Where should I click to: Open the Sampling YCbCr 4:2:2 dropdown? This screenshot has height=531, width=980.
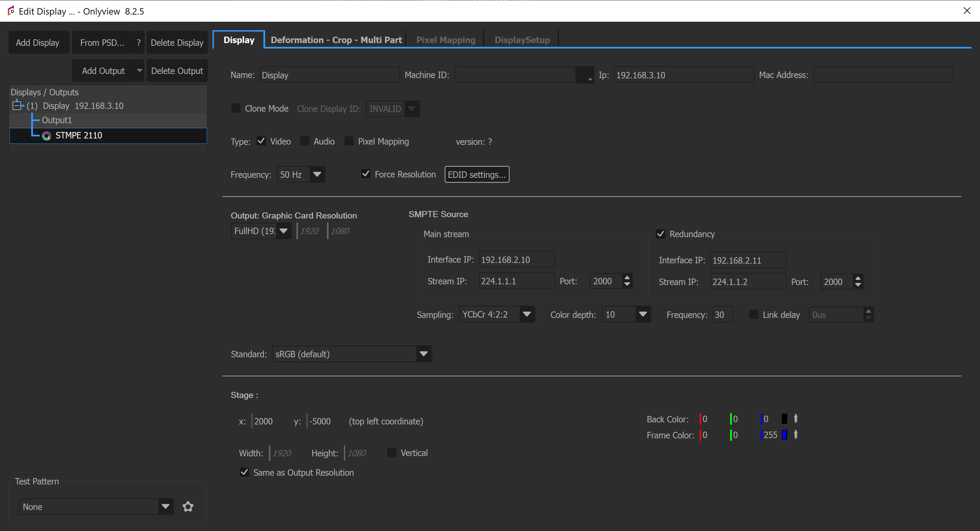(x=526, y=314)
